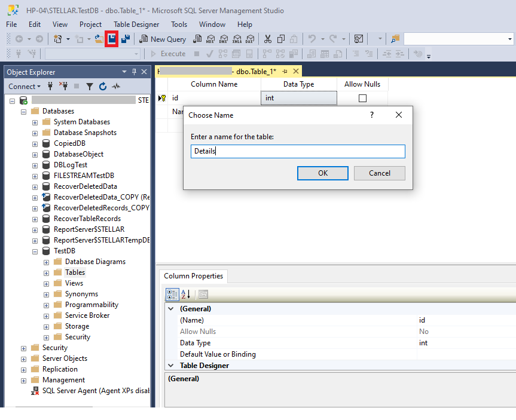The width and height of the screenshot is (516, 420).
Task: Open the Tools menu
Action: pyautogui.click(x=179, y=24)
